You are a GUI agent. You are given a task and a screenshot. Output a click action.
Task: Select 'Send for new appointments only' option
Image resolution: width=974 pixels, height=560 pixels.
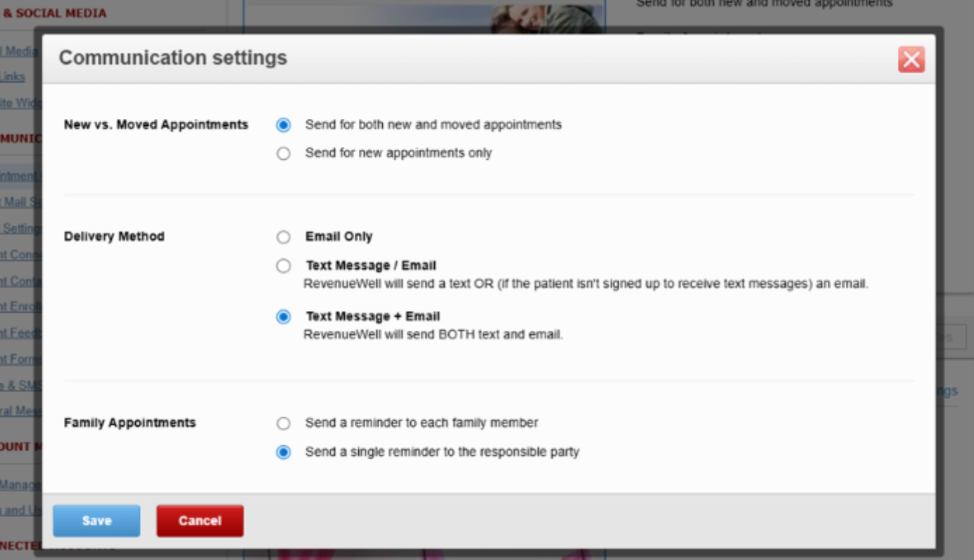click(283, 153)
